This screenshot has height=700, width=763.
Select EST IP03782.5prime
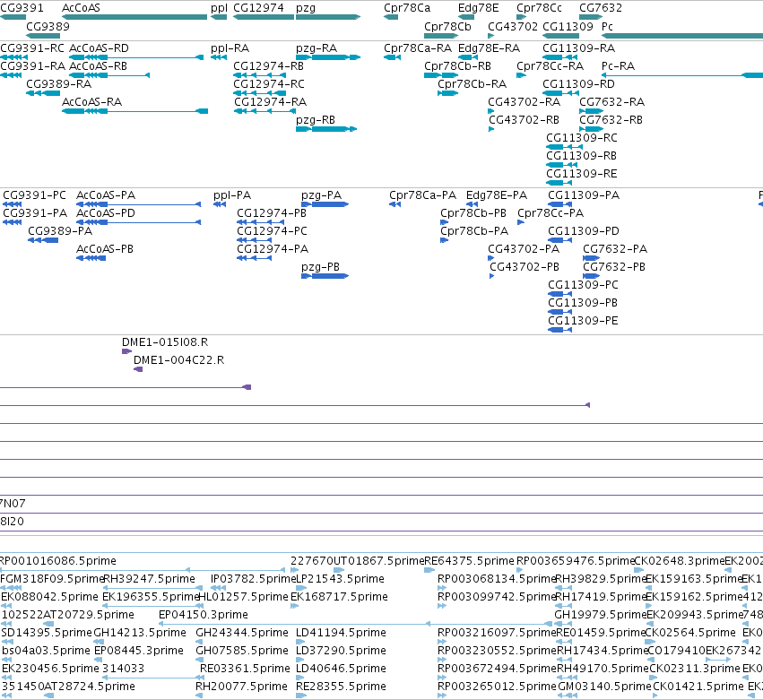pos(253,579)
